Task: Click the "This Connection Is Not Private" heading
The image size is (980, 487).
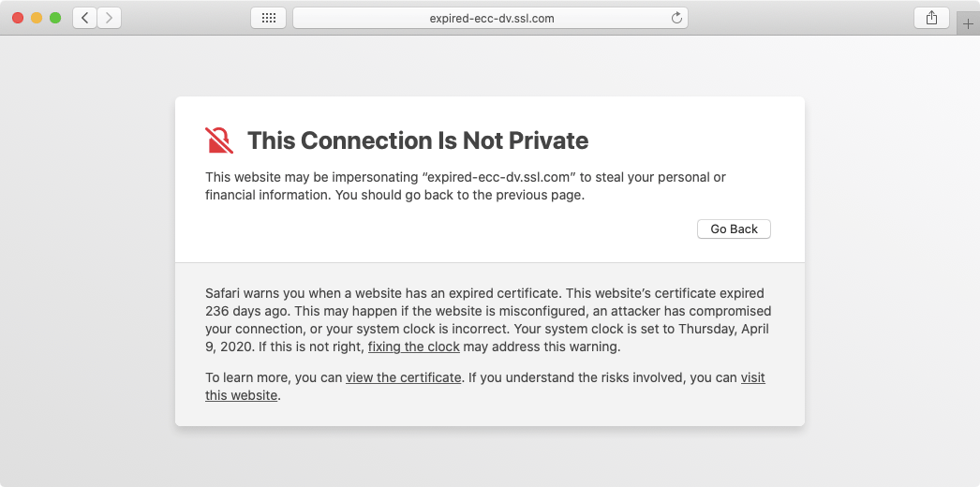Action: (x=418, y=140)
